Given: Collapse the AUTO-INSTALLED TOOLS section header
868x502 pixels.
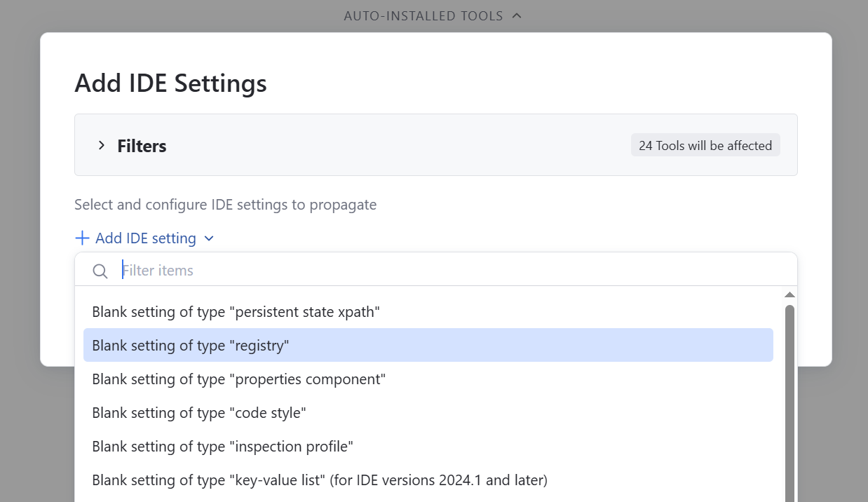Looking at the screenshot, I should 433,15.
